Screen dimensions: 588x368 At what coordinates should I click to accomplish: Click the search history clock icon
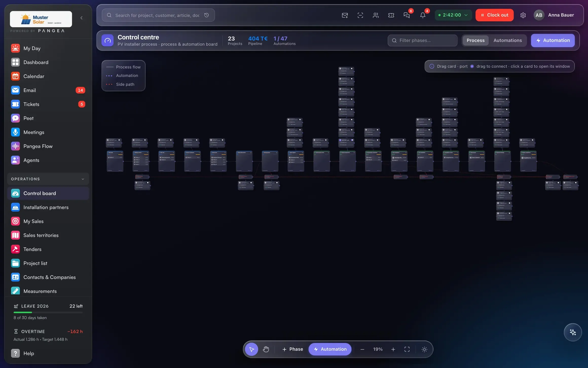pos(207,15)
